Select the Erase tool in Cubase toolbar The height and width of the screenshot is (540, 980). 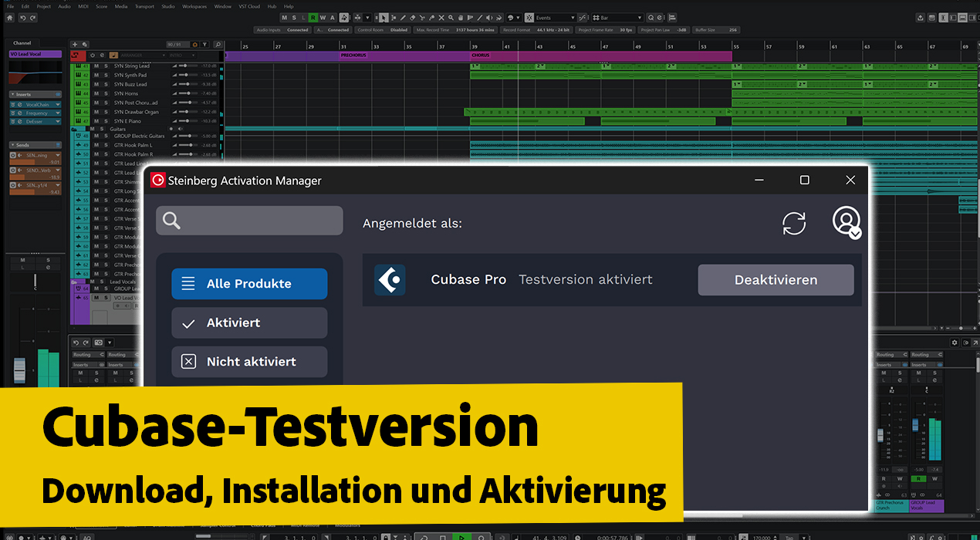[412, 18]
